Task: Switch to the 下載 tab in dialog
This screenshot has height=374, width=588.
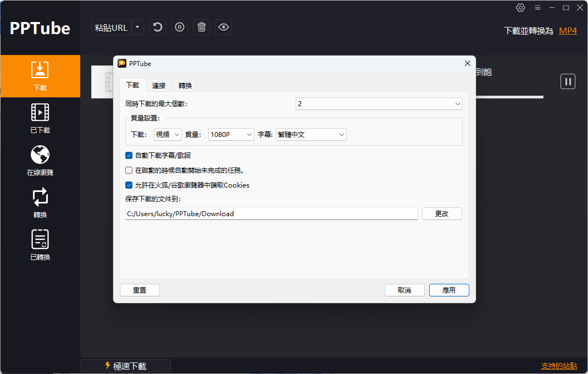Action: [x=133, y=85]
